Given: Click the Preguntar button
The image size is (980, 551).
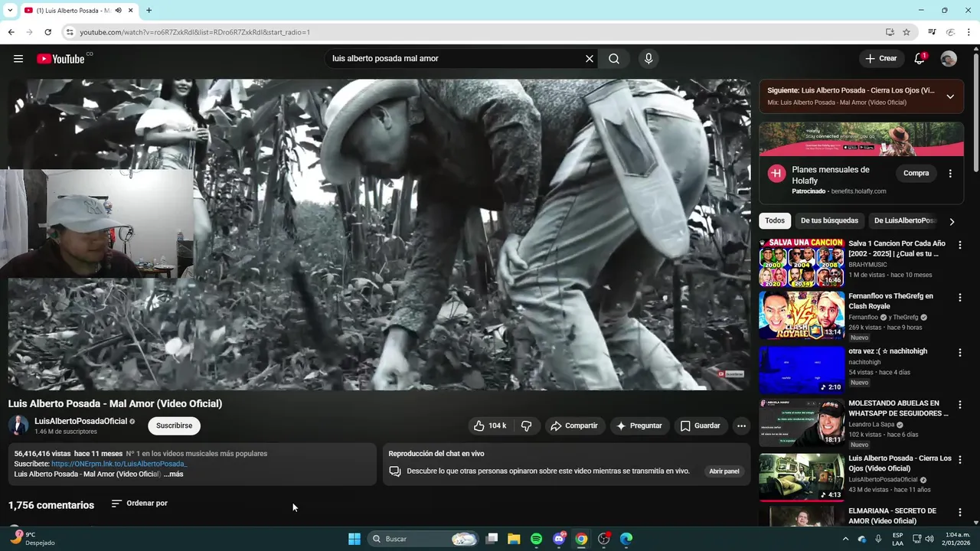Looking at the screenshot, I should click(x=639, y=425).
